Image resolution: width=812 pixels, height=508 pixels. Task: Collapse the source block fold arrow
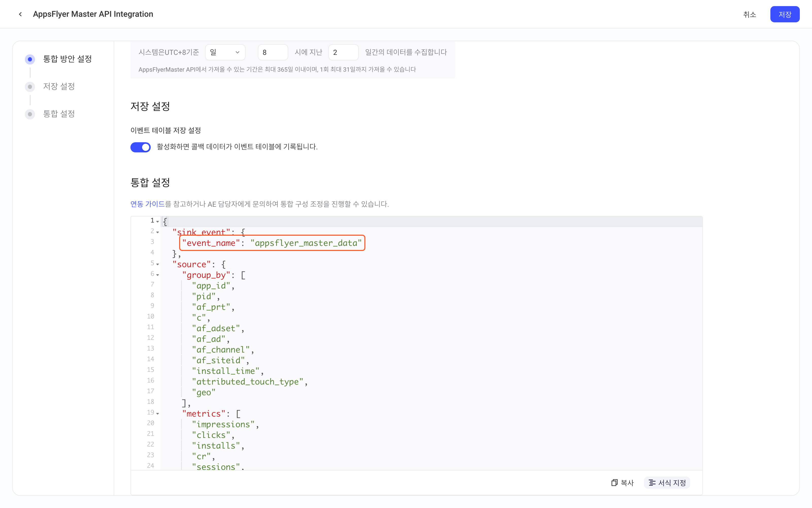(x=158, y=264)
